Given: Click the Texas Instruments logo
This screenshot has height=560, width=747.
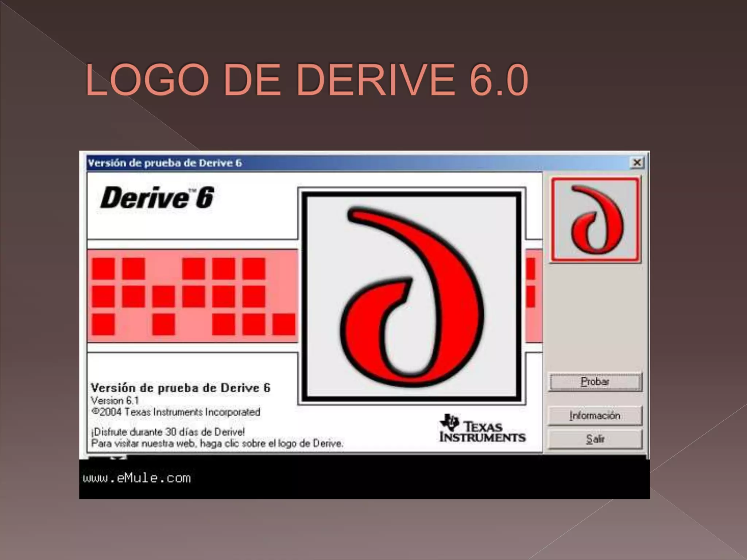Looking at the screenshot, I should (482, 428).
